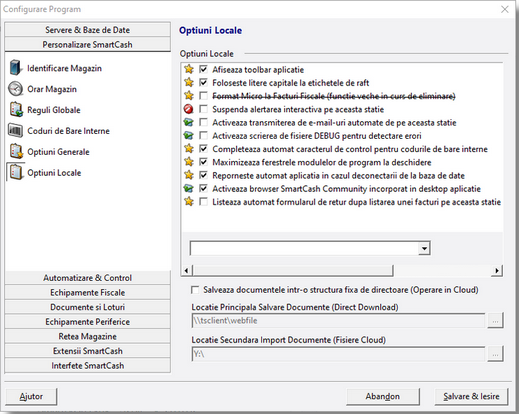
Task: Toggle Reporneste automat aplicatia checkbox
Action: click(x=203, y=175)
